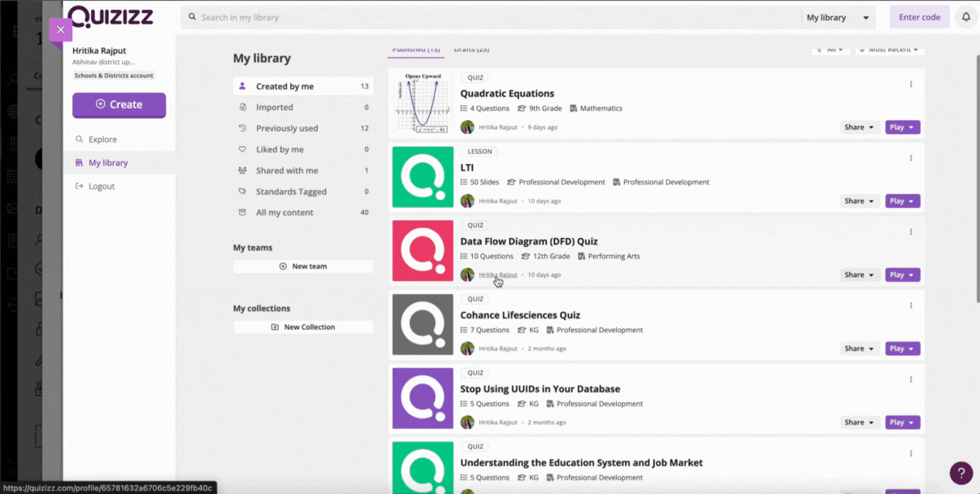The height and width of the screenshot is (494, 980).
Task: Open Play dropdown for Stop Using UUIDs quiz
Action: tap(903, 422)
